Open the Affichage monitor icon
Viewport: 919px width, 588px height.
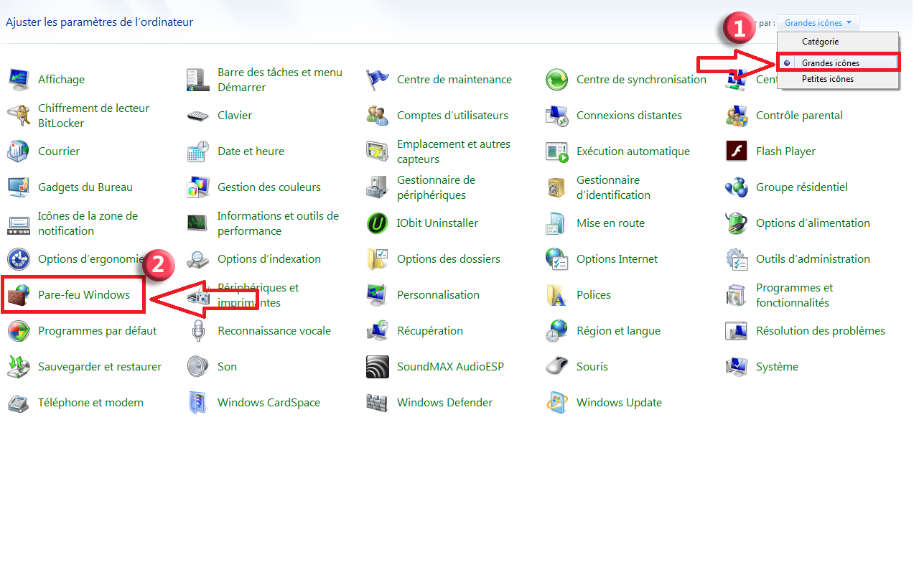[18, 79]
